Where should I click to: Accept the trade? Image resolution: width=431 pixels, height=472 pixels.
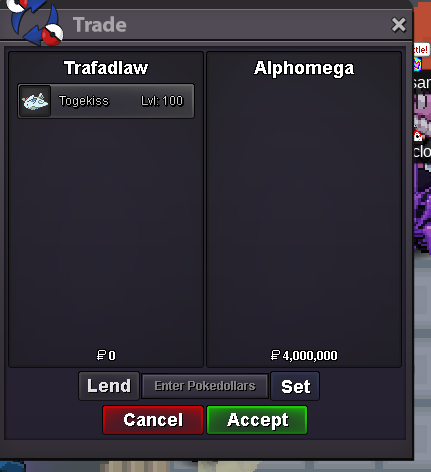coord(257,420)
